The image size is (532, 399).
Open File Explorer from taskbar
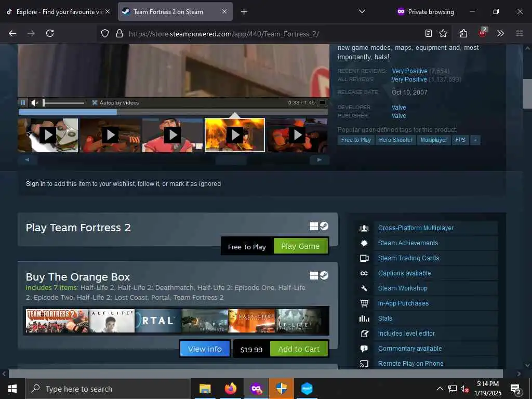[x=205, y=389]
